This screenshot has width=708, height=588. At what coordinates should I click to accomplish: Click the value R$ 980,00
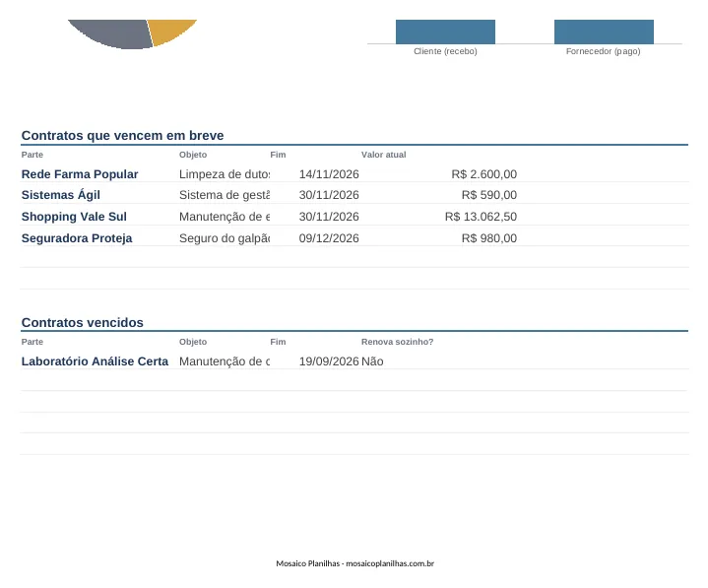click(x=489, y=238)
